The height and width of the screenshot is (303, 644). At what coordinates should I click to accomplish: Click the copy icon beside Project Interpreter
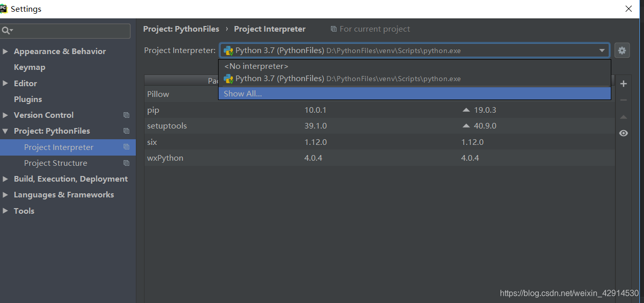pyautogui.click(x=126, y=147)
